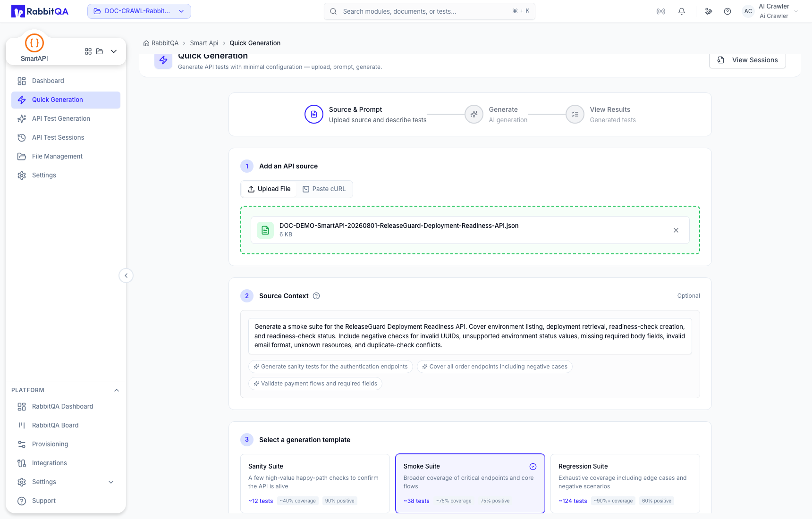
Task: Focus the search modules input field
Action: (x=429, y=11)
